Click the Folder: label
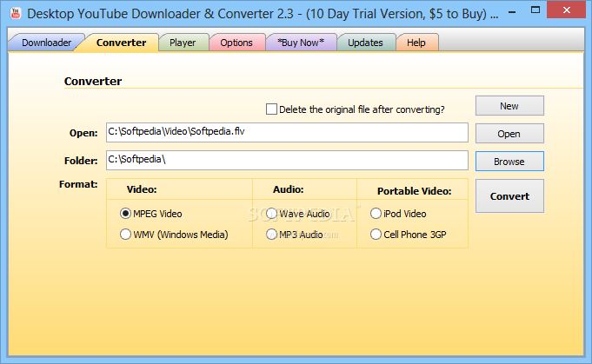The height and width of the screenshot is (364, 592). click(x=81, y=161)
